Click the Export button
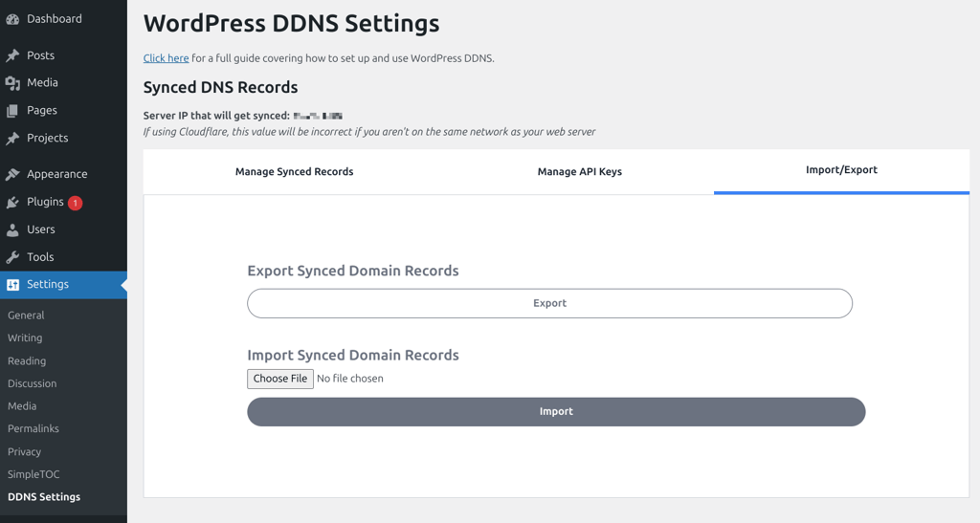 tap(549, 303)
